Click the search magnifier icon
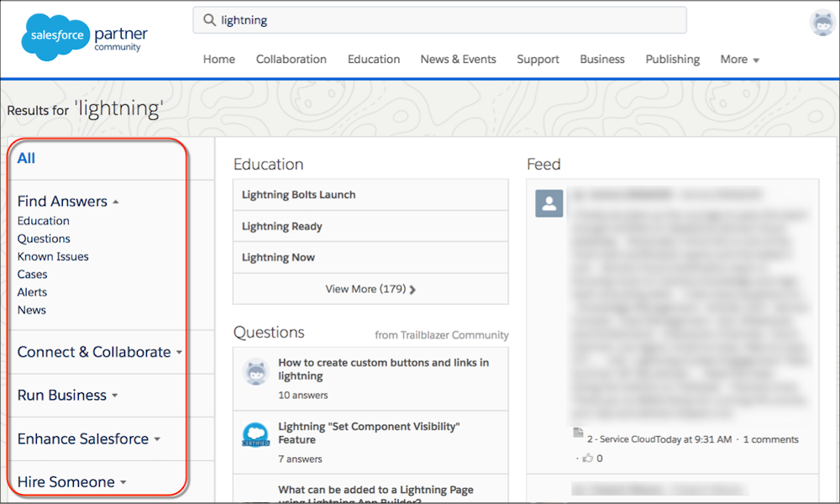 209,20
